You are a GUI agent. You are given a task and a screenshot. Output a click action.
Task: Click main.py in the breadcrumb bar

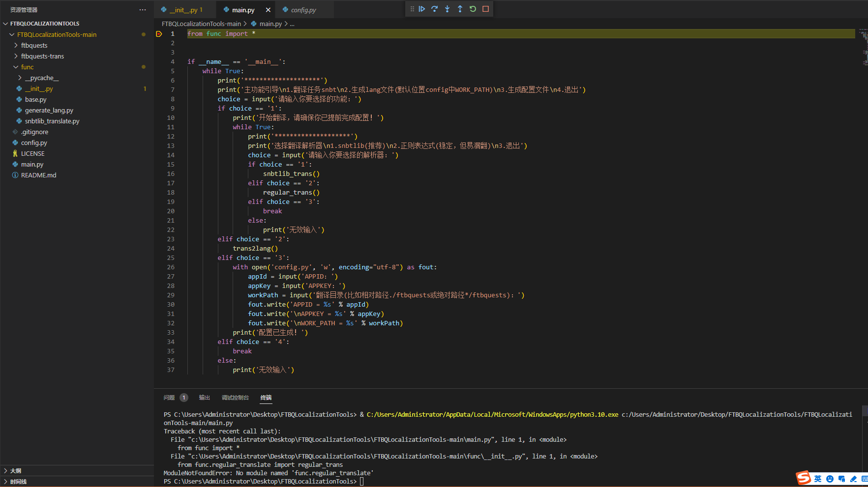point(270,23)
